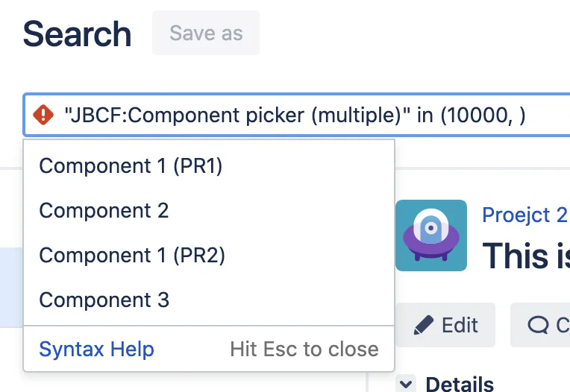Click the Comment button beside Edit
Screen dimensions: 570x392
click(540, 325)
